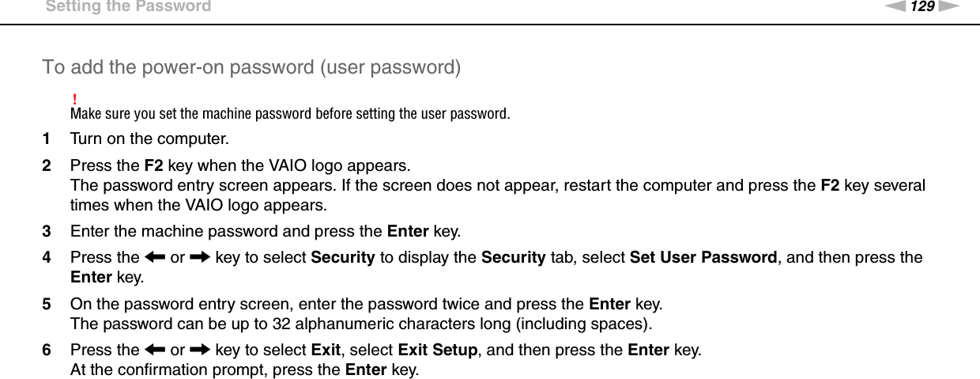980x379 pixels.
Task: Click the red exclamation warning mark
Action: pyautogui.click(x=73, y=99)
